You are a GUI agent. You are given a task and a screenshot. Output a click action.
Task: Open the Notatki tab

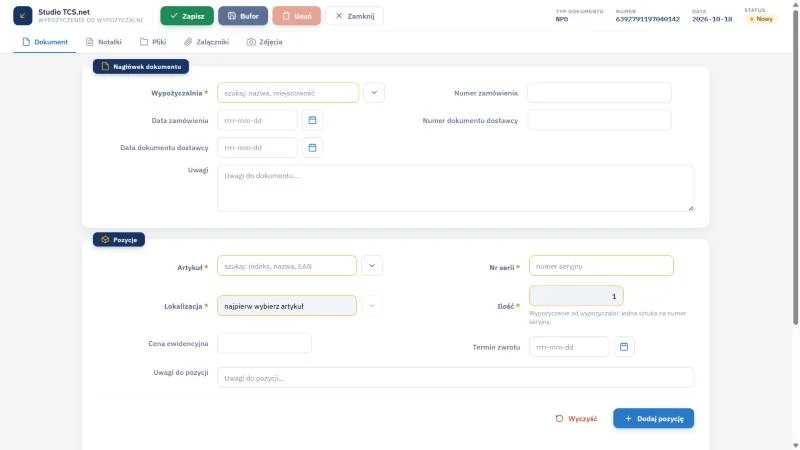(104, 42)
